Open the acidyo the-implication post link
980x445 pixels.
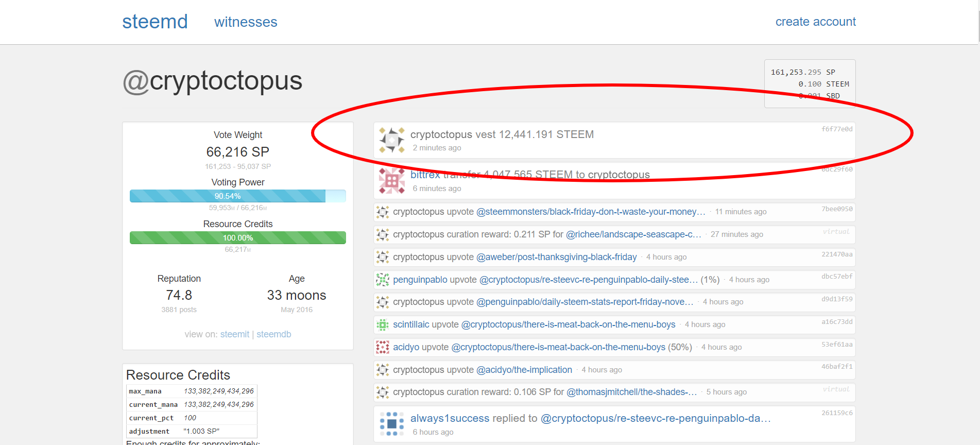[524, 370]
